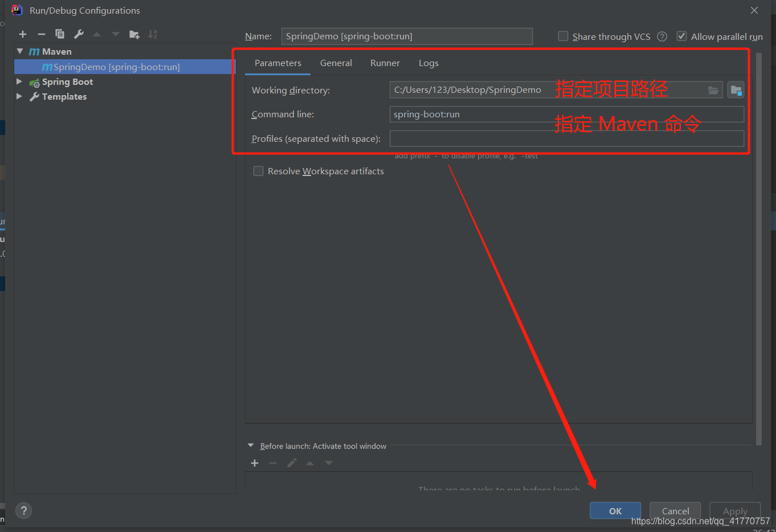
Task: Focus the Command line field
Action: [x=567, y=114]
